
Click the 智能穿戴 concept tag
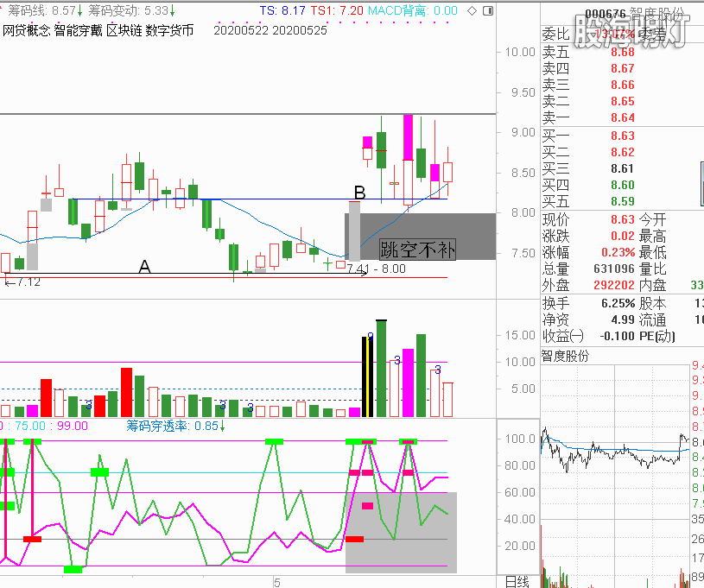[77, 30]
